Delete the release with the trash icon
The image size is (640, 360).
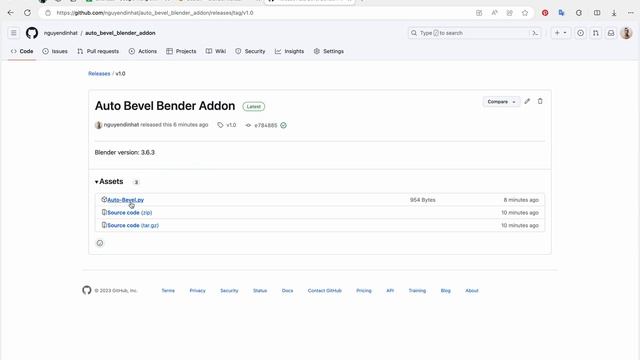[540, 101]
